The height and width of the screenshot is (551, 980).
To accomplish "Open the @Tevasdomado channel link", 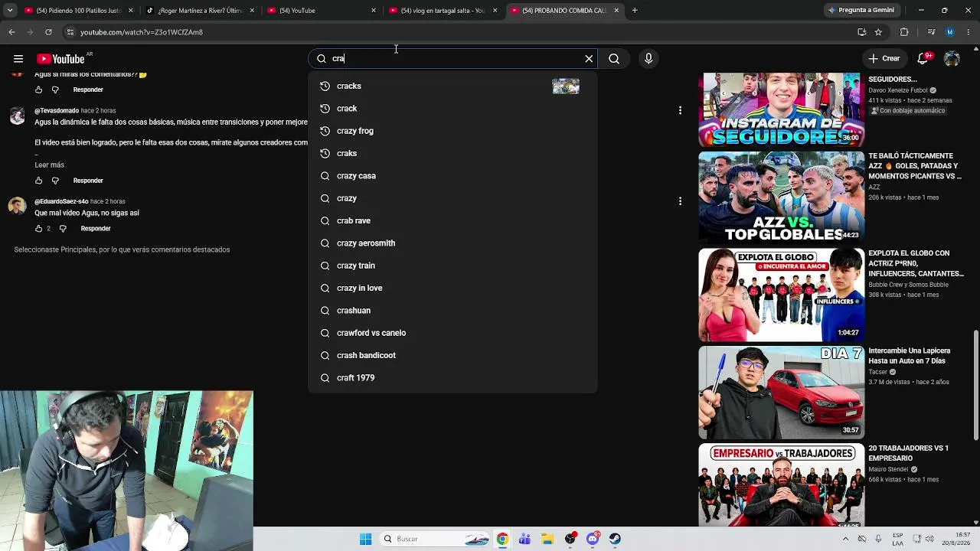I will click(57, 111).
